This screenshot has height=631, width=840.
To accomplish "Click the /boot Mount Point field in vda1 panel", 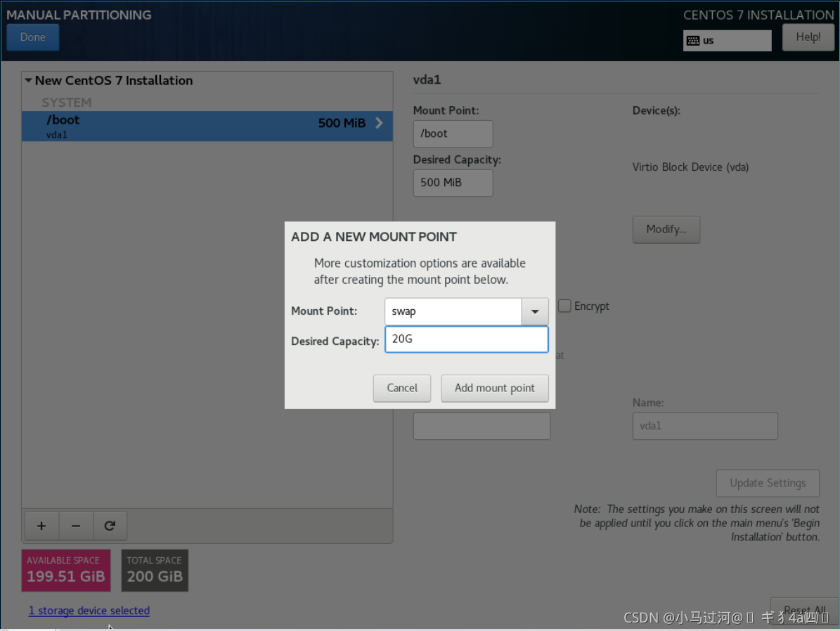I will [x=453, y=134].
